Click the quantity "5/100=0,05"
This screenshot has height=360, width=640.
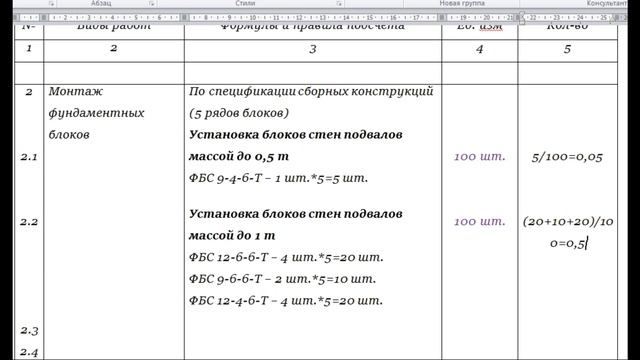567,157
